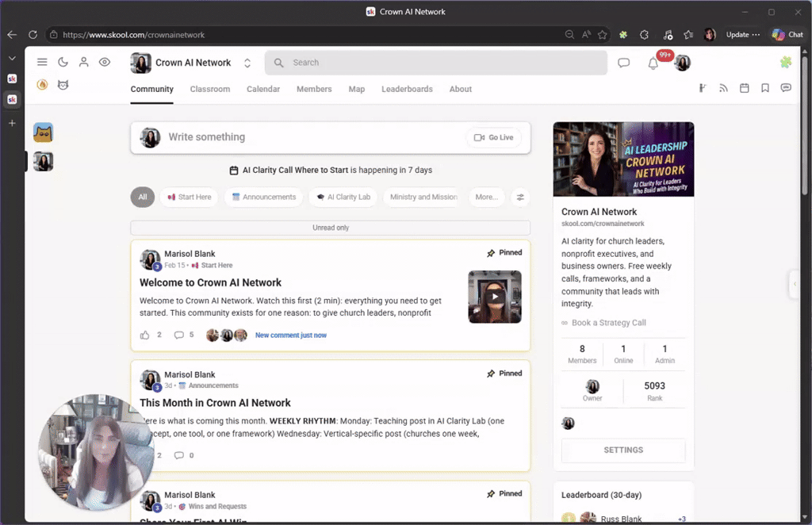
Task: Filter posts by Announcements
Action: tap(263, 197)
